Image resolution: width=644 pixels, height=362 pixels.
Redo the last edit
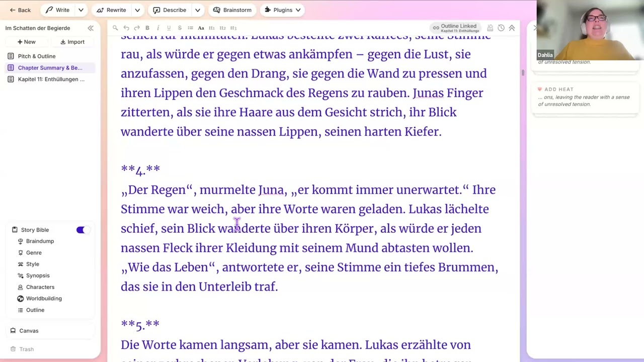coord(137,28)
